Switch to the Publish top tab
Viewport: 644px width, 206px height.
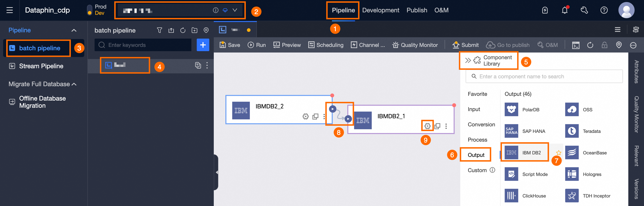click(x=417, y=10)
